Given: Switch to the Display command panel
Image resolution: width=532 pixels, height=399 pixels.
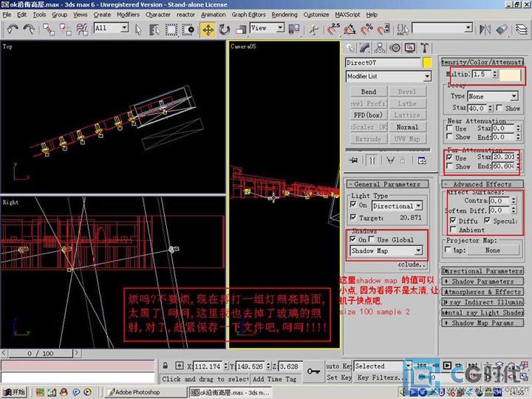Looking at the screenshot, I should pyautogui.click(x=410, y=48).
